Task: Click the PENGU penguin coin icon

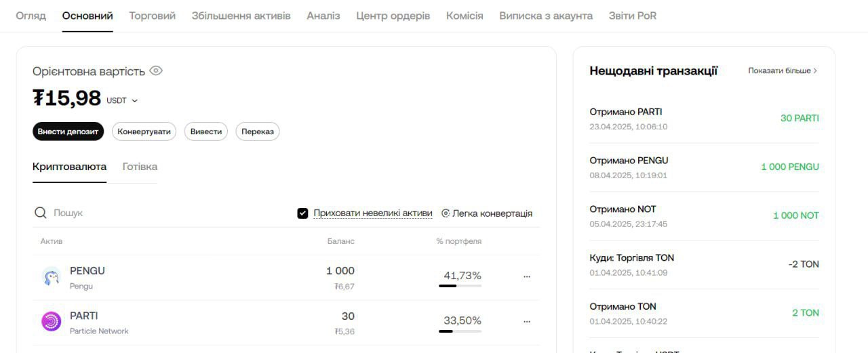Action: [52, 276]
